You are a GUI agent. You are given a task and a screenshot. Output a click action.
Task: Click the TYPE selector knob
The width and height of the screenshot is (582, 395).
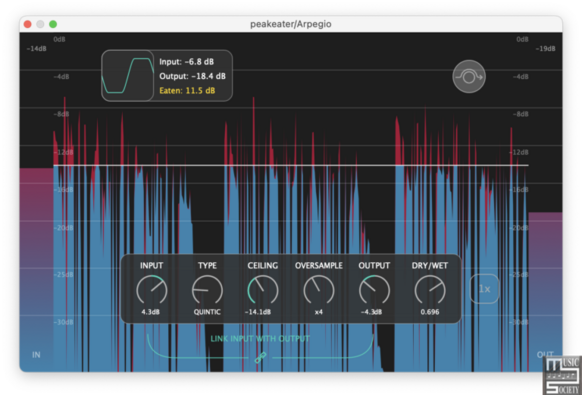click(207, 290)
